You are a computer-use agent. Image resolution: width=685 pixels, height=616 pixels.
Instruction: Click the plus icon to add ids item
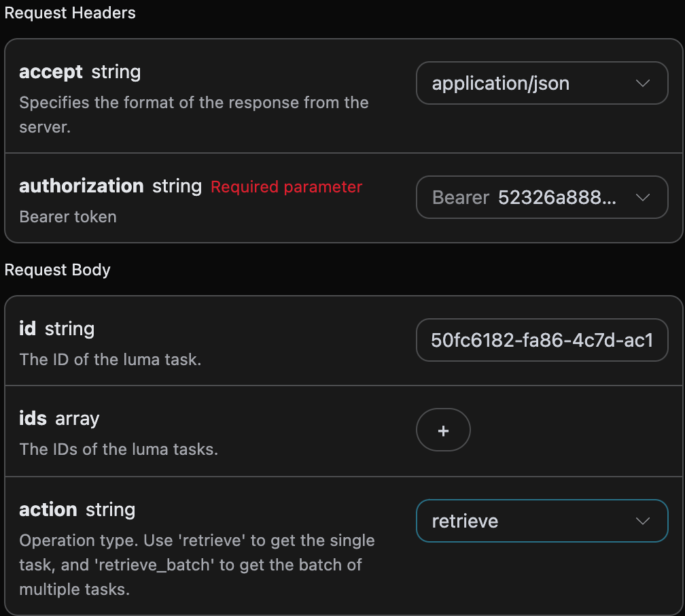(443, 430)
